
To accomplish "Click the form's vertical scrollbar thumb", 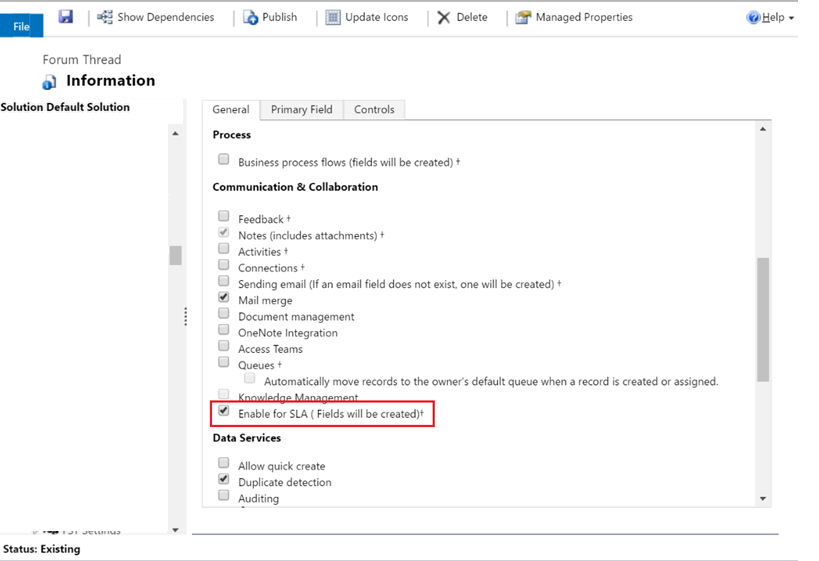I will point(763,320).
